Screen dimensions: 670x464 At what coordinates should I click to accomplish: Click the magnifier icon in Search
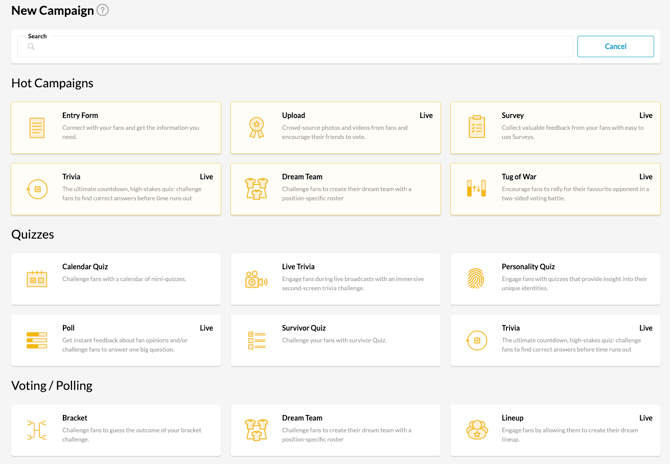click(31, 47)
